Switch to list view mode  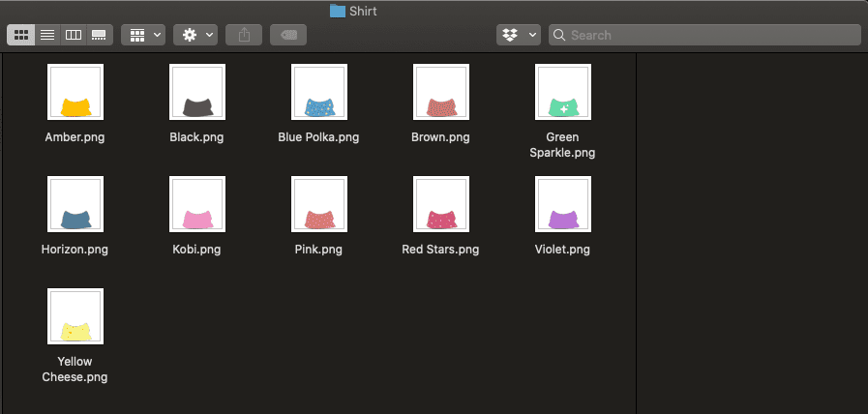(46, 35)
